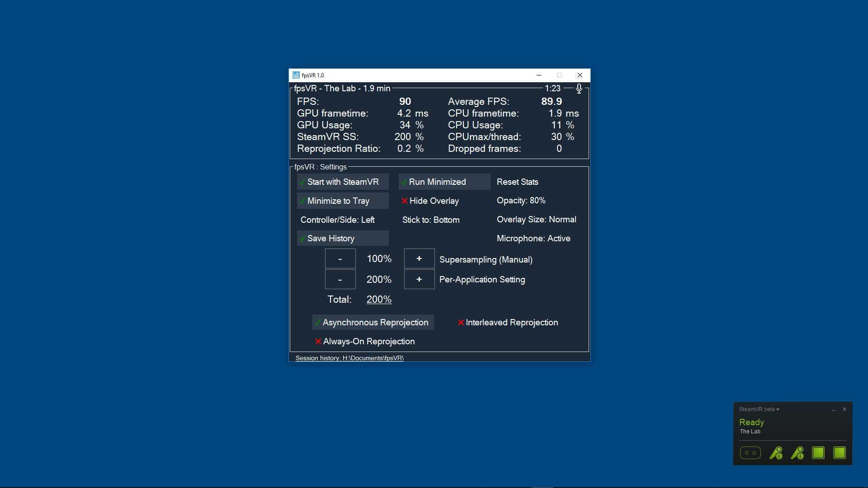Click the CPU frametime value '1.9 ms'
This screenshot has width=868, height=488.
tap(564, 113)
